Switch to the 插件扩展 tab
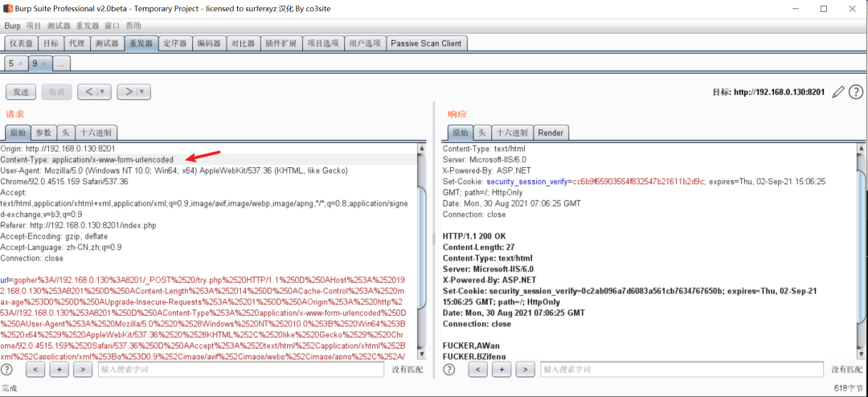Viewport: 868px width, 397px height. (281, 43)
